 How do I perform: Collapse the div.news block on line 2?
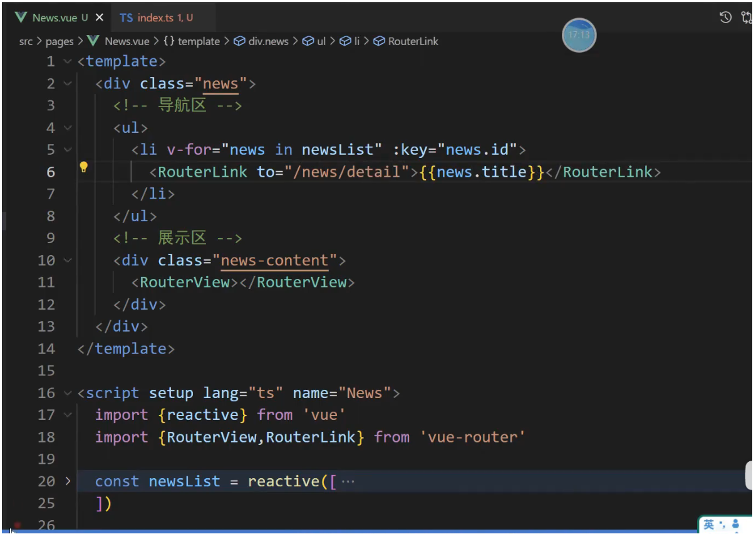click(68, 83)
